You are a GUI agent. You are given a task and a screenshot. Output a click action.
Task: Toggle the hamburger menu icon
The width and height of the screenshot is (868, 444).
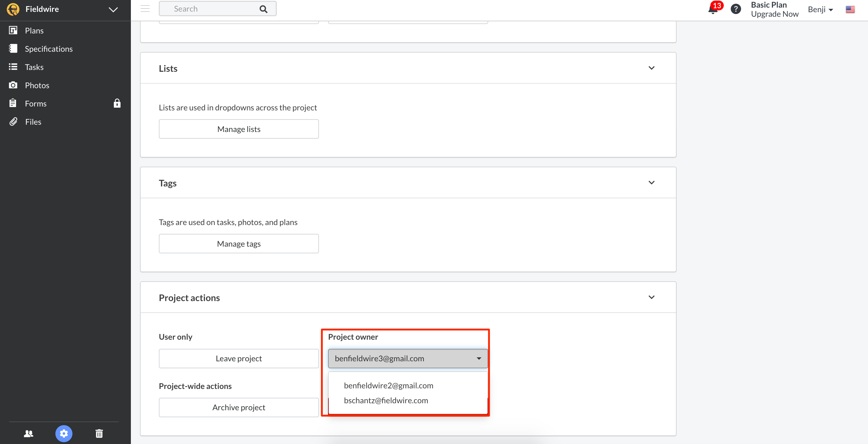click(x=145, y=9)
